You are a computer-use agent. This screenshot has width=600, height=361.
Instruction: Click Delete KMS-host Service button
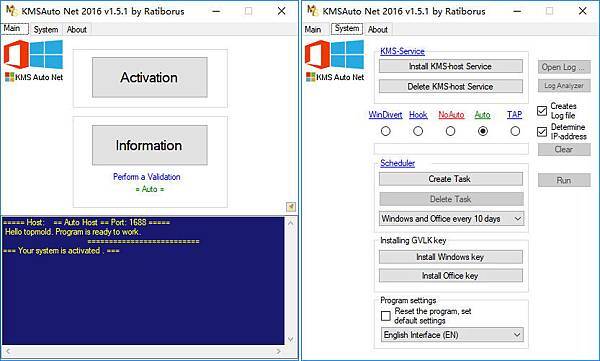click(x=451, y=87)
